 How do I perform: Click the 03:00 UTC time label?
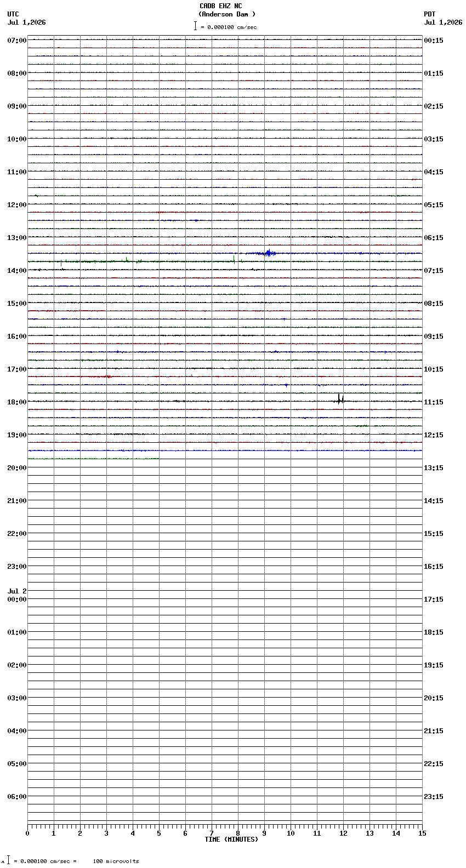click(17, 698)
